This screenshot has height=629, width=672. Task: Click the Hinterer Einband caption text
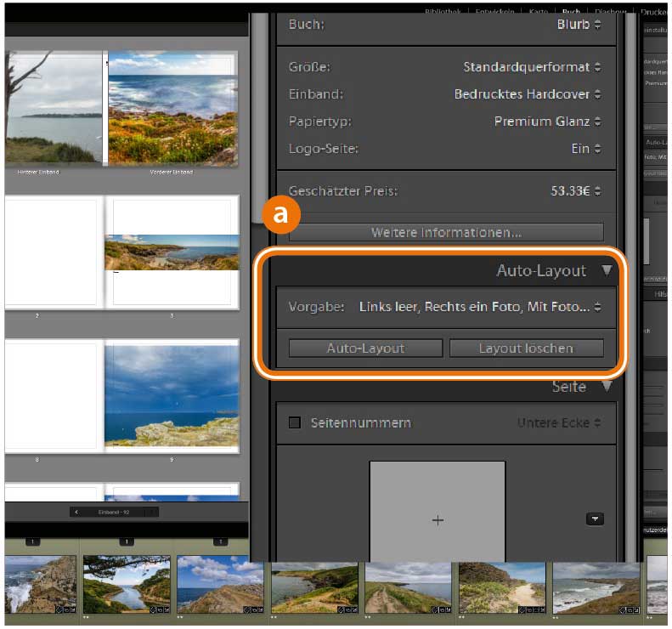(38, 173)
